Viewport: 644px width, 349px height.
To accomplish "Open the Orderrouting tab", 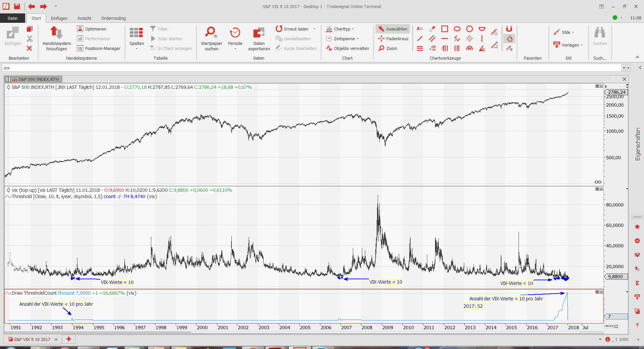I will click(113, 18).
